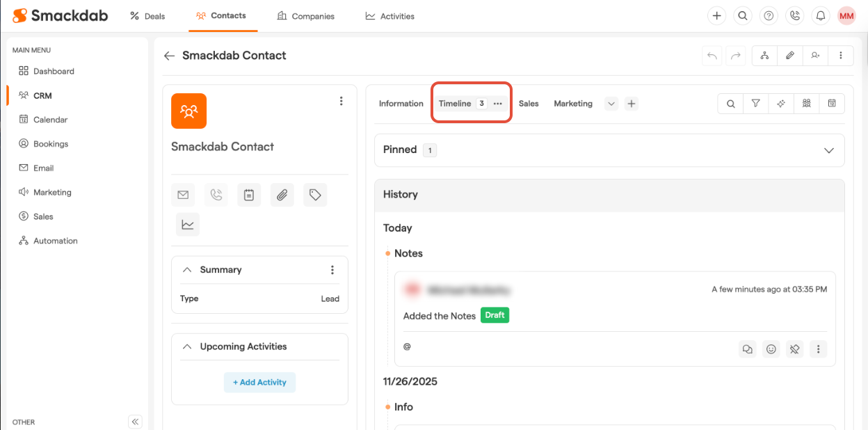Switch to the Information tab
This screenshot has width=868, height=430.
point(401,104)
